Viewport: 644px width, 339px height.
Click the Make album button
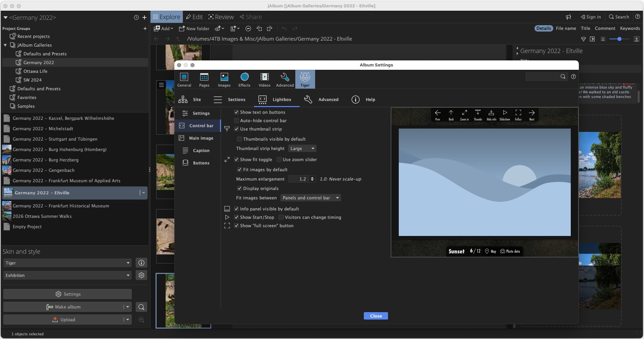[x=63, y=307]
